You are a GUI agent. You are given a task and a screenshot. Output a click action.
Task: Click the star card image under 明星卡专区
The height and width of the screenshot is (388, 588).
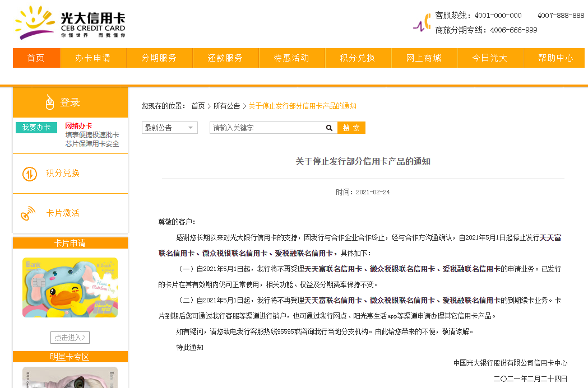[x=70, y=377]
